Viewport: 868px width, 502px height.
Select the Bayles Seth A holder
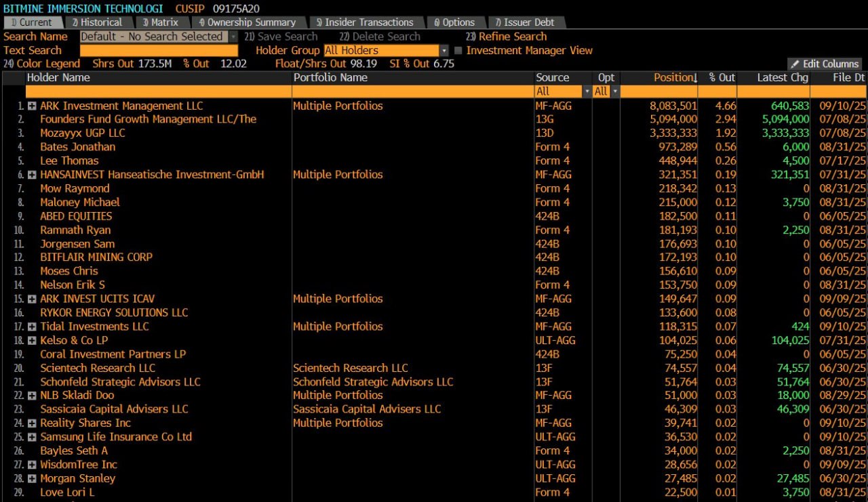[74, 451]
